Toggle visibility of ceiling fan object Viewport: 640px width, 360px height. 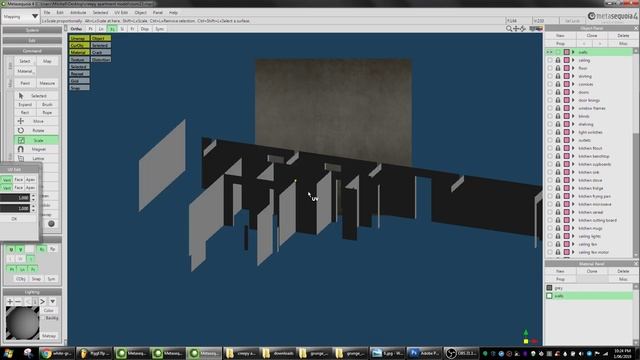(x=549, y=244)
